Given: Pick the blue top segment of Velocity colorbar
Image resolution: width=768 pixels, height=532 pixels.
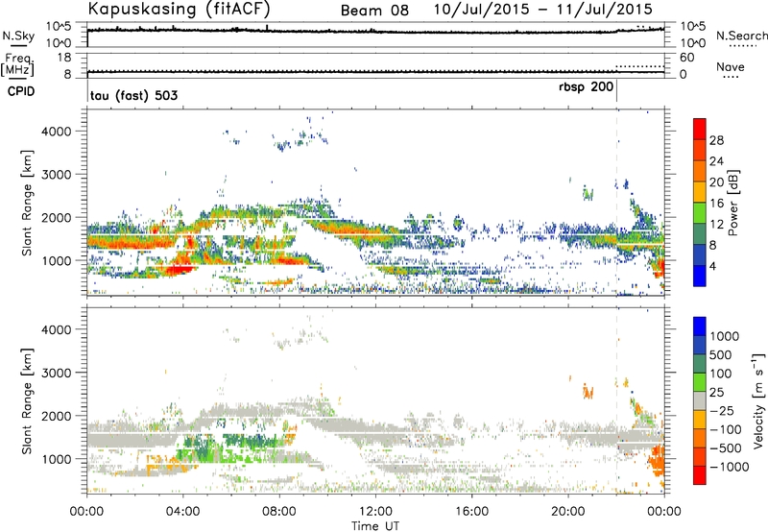Looking at the screenshot, I should 700,326.
